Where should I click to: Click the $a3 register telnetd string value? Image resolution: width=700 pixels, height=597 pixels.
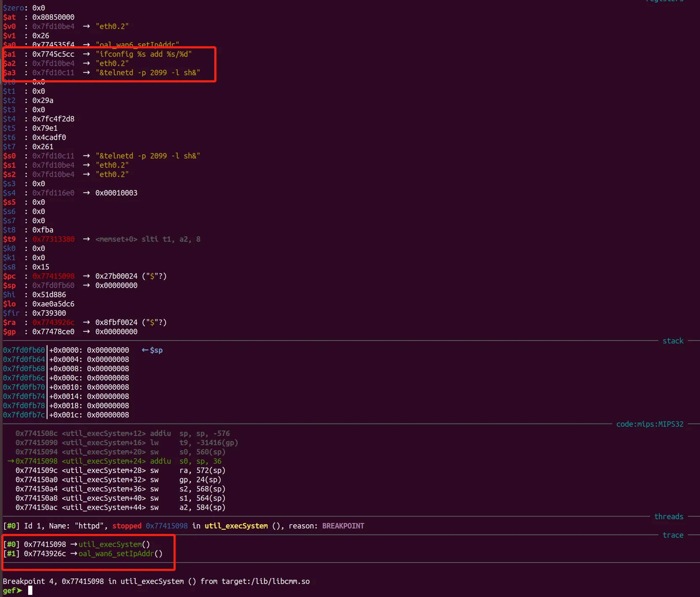click(x=147, y=73)
